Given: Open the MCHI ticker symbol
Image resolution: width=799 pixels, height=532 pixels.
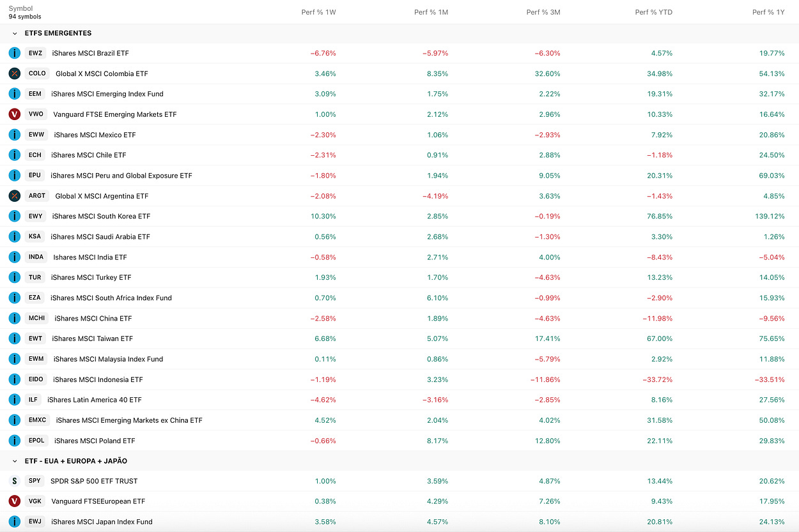Looking at the screenshot, I should [x=36, y=318].
